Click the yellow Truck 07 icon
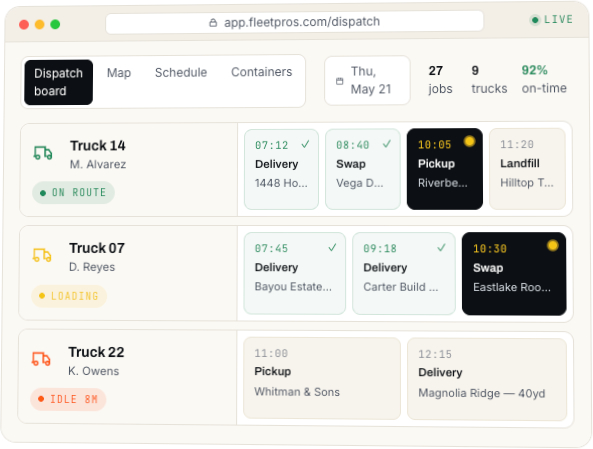Screen dimensions: 593x449 42,255
